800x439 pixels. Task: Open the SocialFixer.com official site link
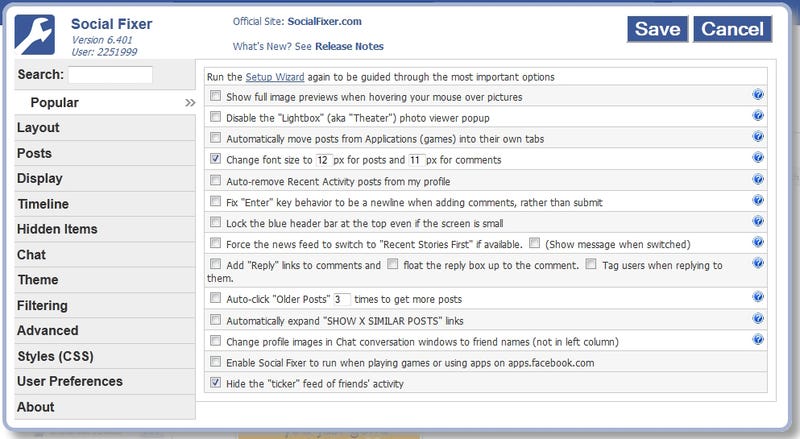coord(324,21)
